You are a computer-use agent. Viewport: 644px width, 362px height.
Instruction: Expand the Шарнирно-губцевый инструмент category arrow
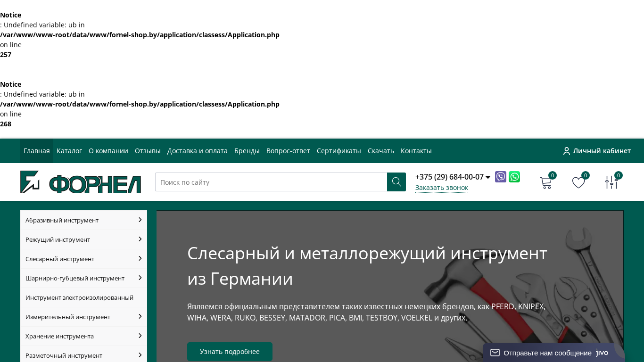[x=140, y=278]
